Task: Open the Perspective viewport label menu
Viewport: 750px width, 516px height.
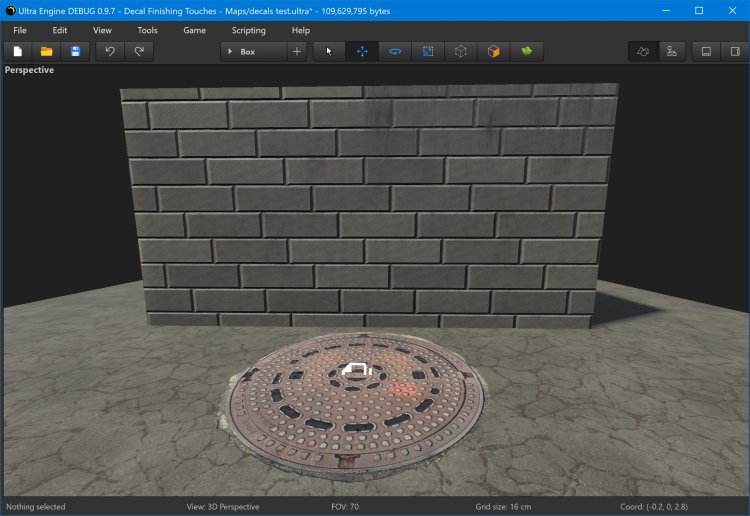Action: point(30,70)
